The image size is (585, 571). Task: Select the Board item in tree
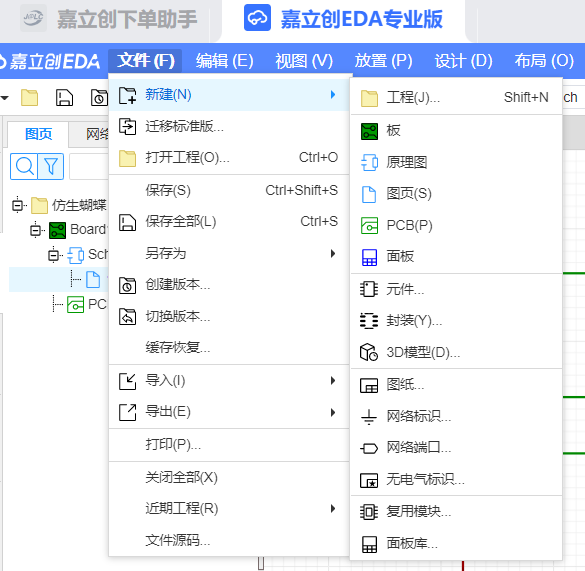point(78,230)
